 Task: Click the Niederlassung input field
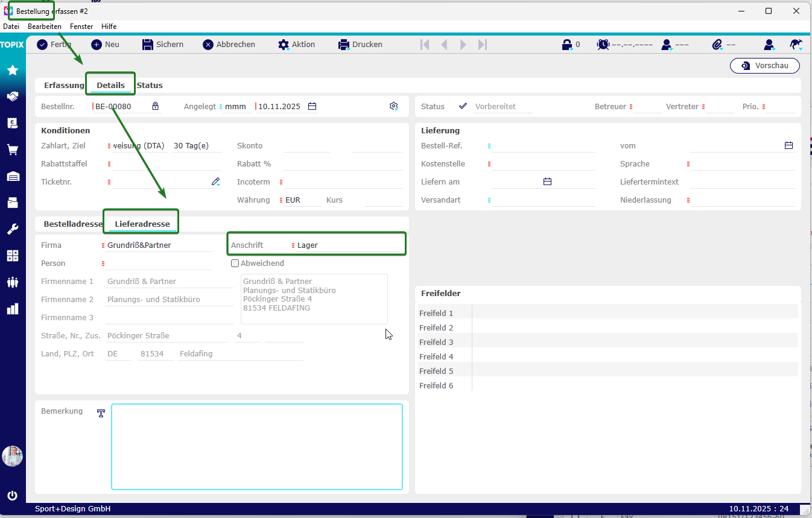(x=743, y=200)
